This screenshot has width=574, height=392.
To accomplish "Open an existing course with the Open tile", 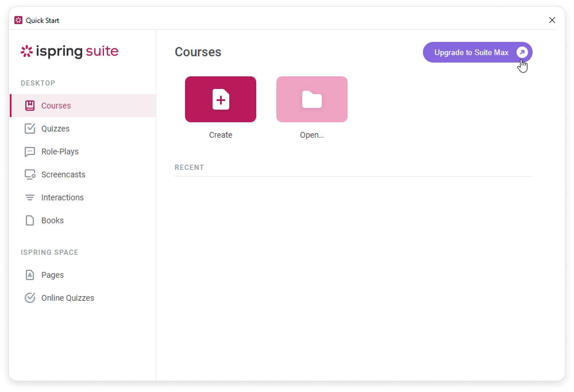I will [312, 99].
